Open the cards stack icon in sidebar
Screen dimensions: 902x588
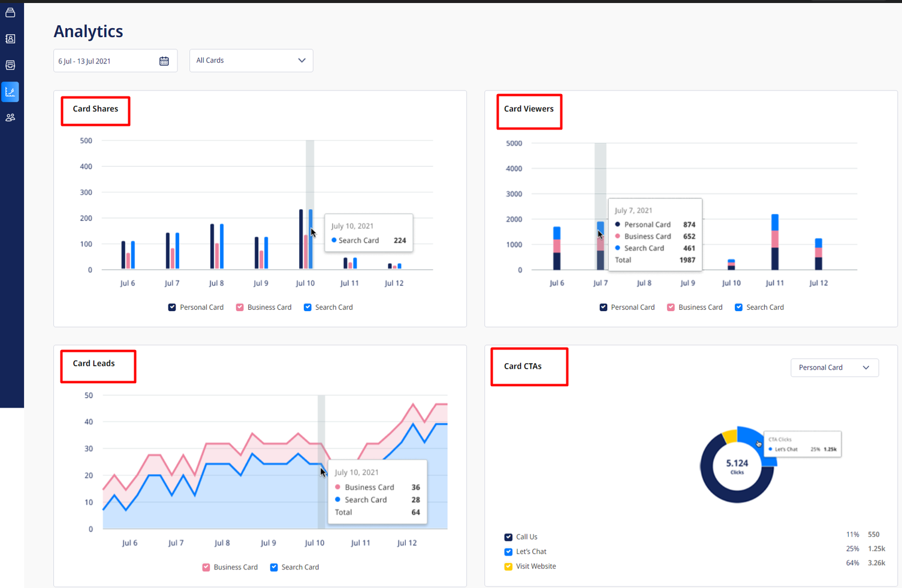click(x=10, y=13)
